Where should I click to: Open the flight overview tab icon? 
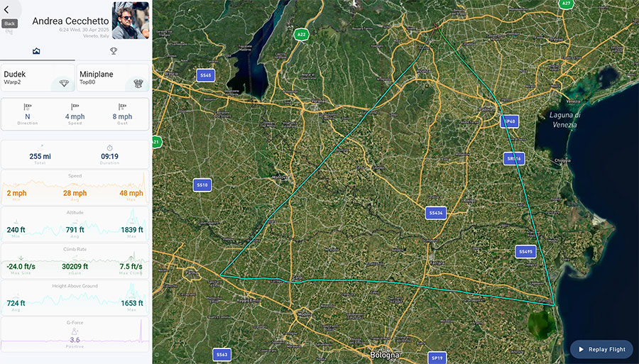[x=36, y=51]
